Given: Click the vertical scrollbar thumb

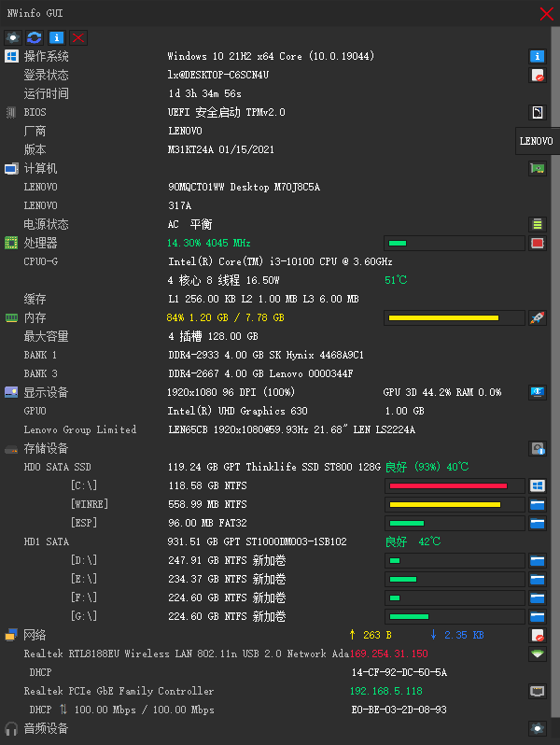Looking at the screenshot, I should [x=555, y=372].
